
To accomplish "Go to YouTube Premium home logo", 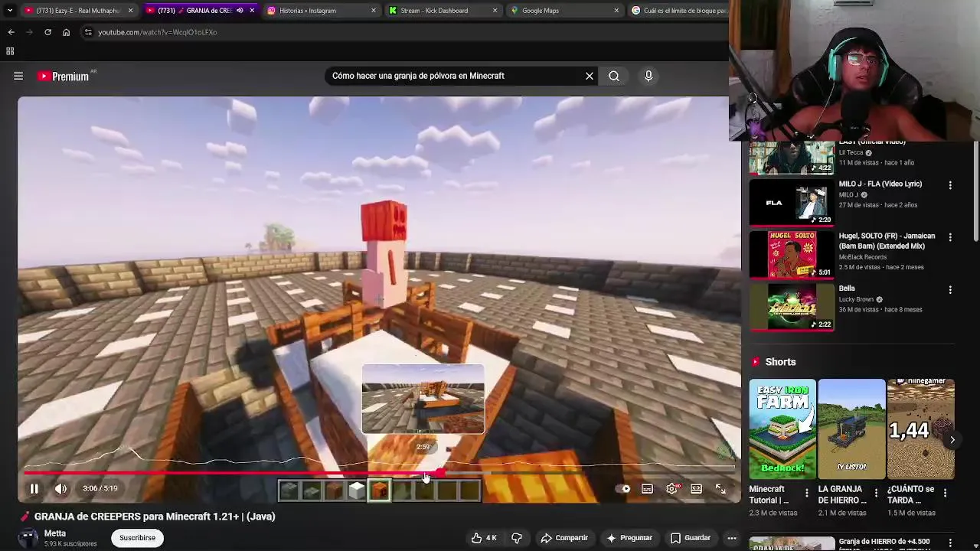I will [x=64, y=76].
